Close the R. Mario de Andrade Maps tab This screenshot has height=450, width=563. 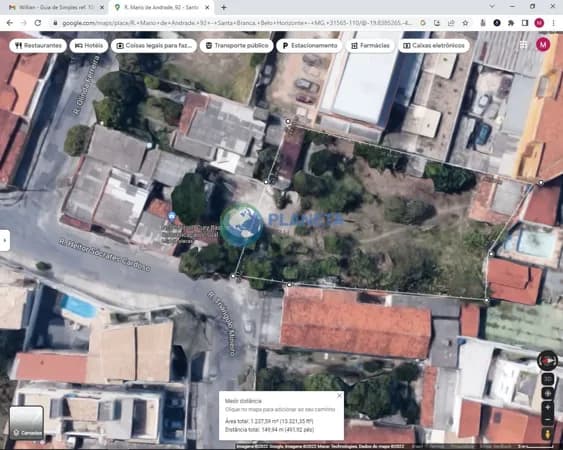(x=207, y=7)
